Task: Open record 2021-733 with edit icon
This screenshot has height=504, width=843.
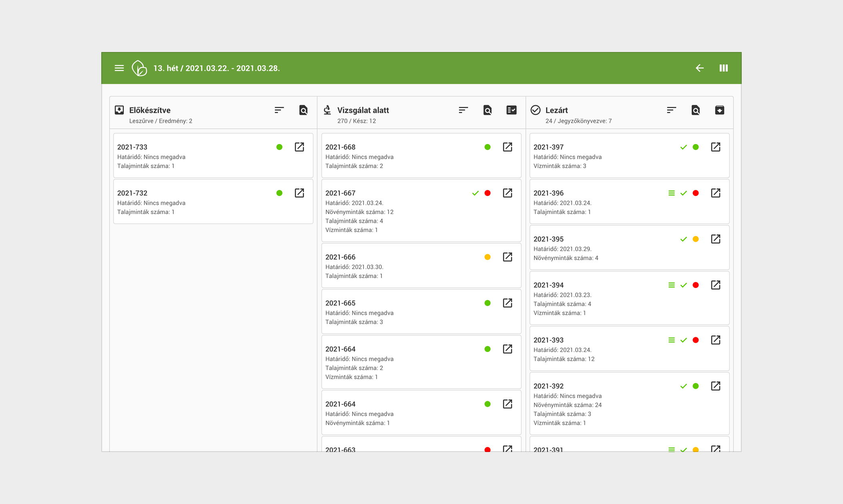Action: coord(299,147)
